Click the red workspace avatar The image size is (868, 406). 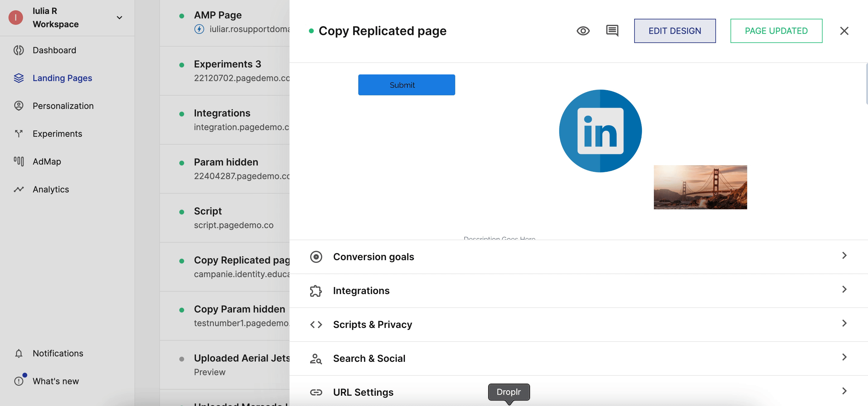[15, 18]
